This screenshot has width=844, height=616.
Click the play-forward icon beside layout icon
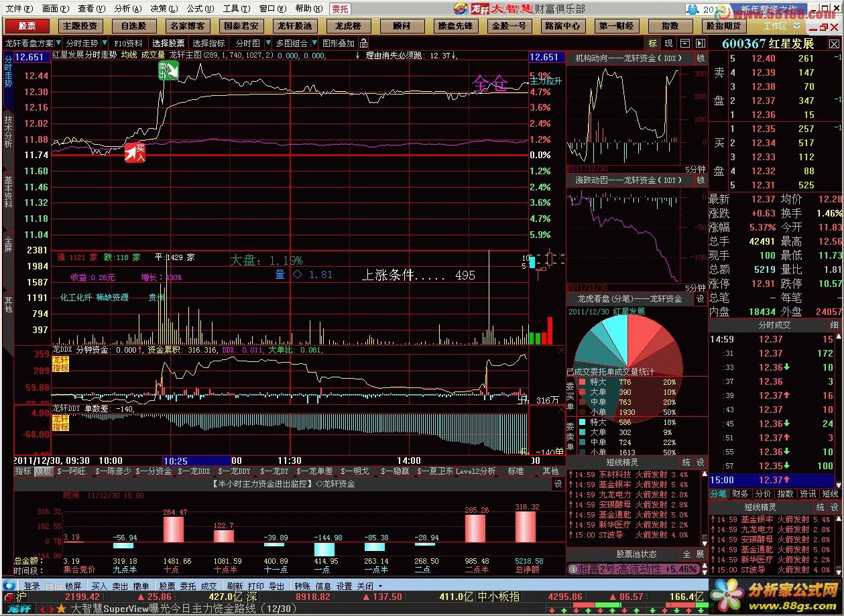700,44
